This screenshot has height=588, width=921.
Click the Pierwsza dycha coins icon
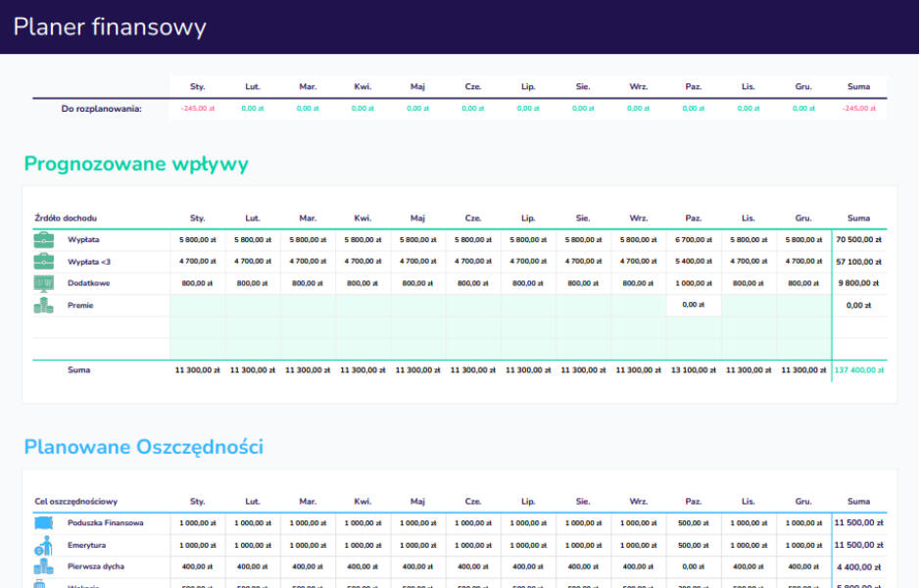(44, 566)
